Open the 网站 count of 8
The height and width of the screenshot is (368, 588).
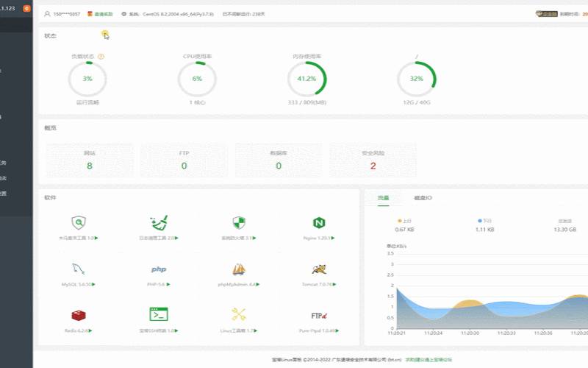(x=90, y=166)
